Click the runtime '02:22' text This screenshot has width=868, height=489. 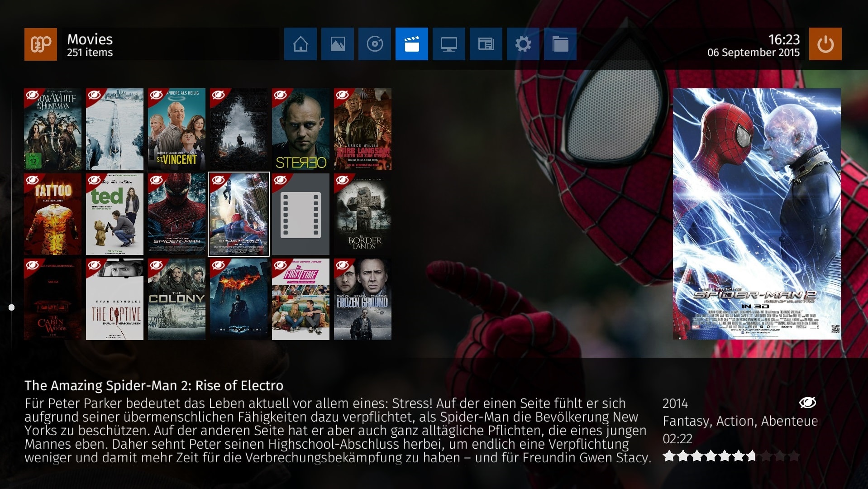pos(677,439)
